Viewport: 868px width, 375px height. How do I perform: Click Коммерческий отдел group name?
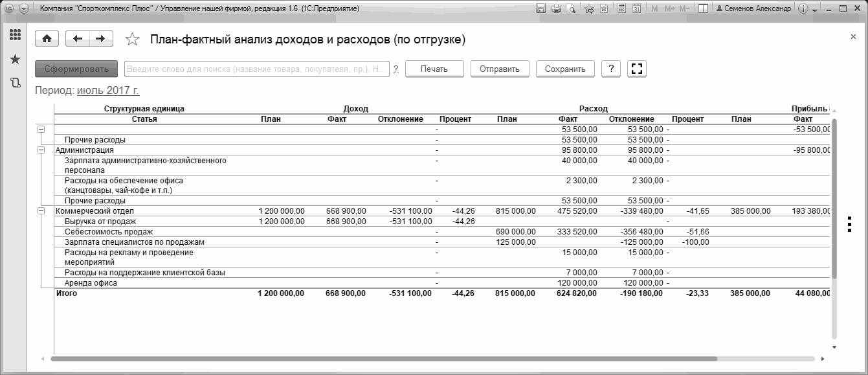click(95, 211)
